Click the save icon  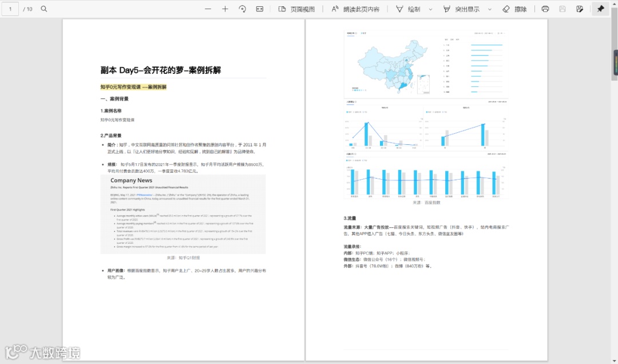pyautogui.click(x=562, y=9)
